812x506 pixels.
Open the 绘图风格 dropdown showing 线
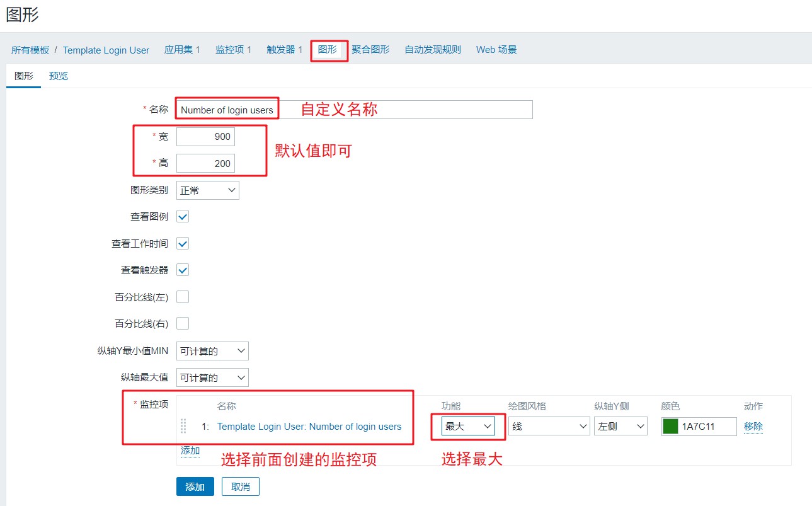(549, 427)
